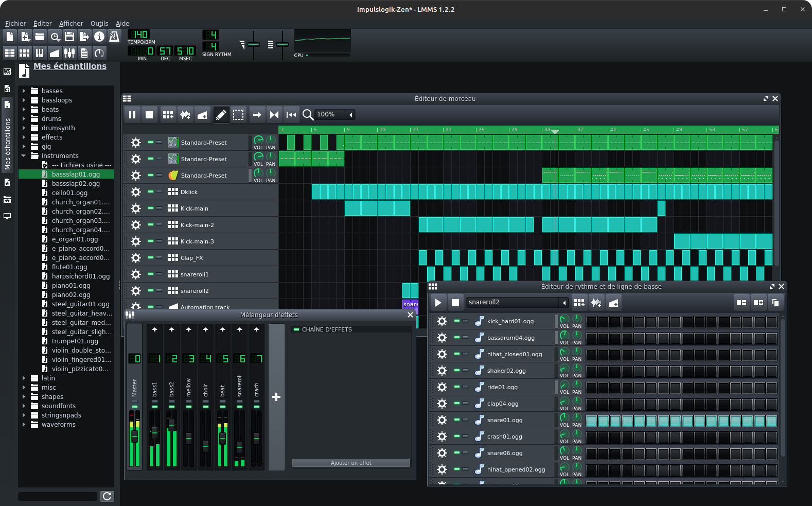
Task: Open the piano roll editor
Action: tap(40, 53)
